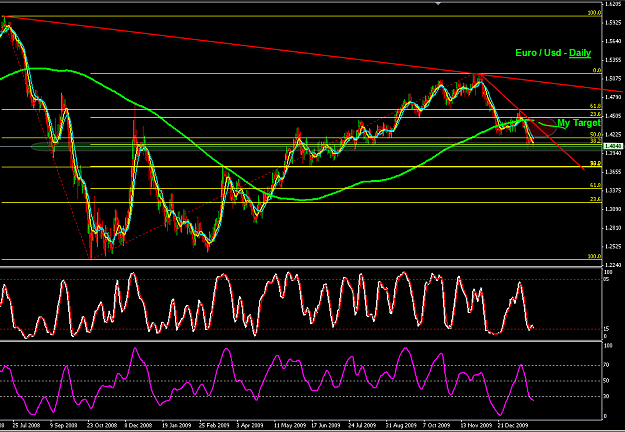The image size is (625, 432).
Task: Select the Fibonacci 38.2 level label
Action: point(596,141)
